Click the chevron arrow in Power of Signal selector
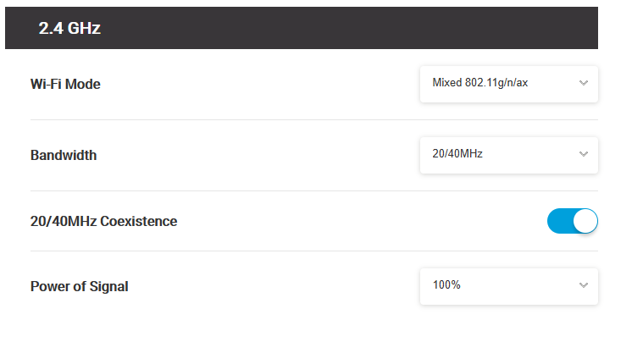 (x=583, y=285)
